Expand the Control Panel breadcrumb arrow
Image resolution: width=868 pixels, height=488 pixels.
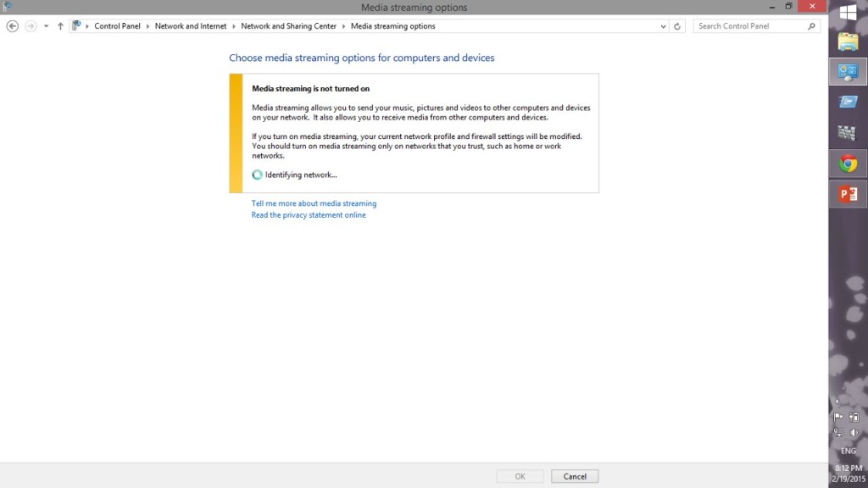click(87, 26)
